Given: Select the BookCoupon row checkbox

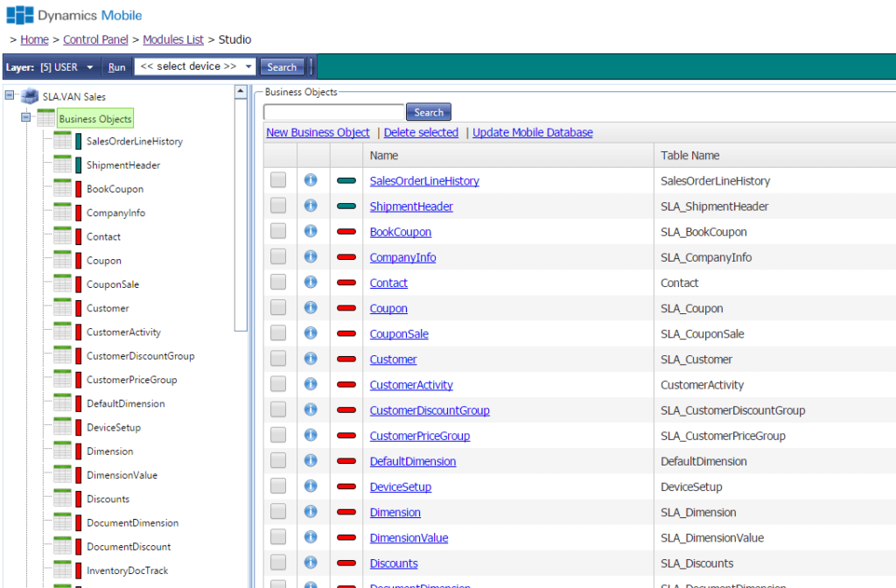Looking at the screenshot, I should (x=278, y=231).
